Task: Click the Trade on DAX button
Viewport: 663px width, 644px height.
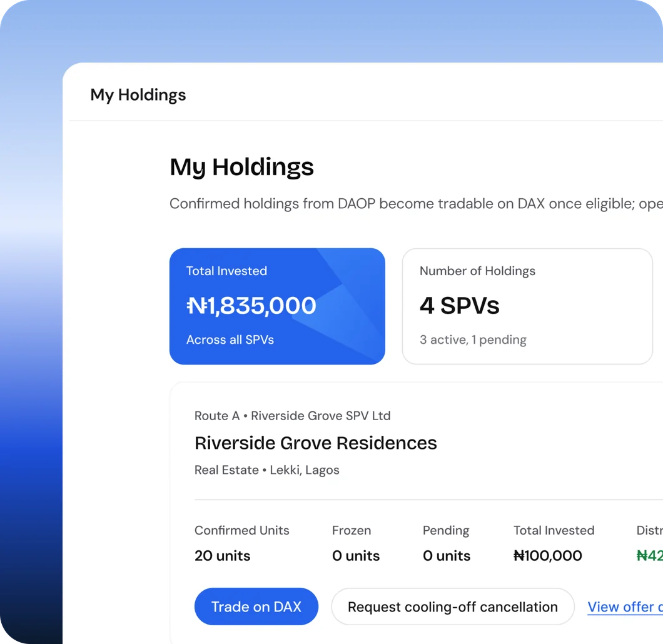Action: click(x=256, y=606)
